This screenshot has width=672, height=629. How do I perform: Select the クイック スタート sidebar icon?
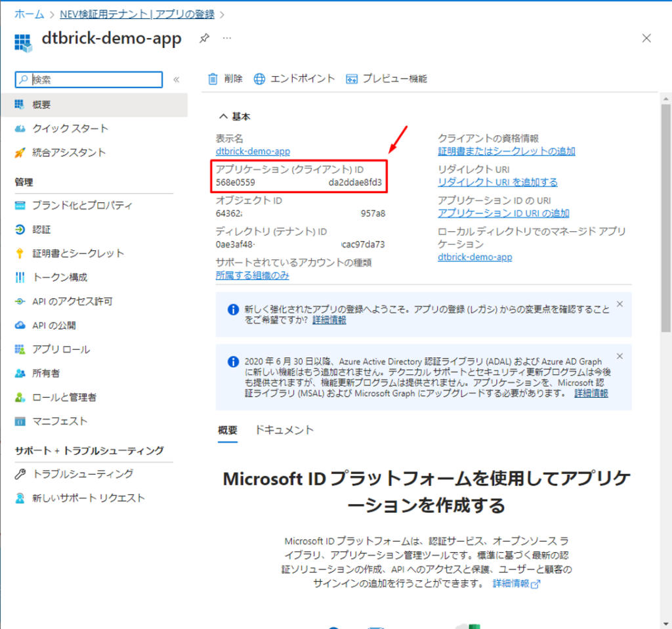coord(20,129)
